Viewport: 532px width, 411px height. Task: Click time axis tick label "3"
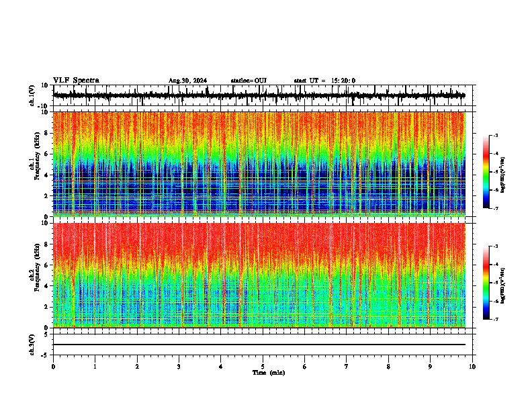pos(179,367)
